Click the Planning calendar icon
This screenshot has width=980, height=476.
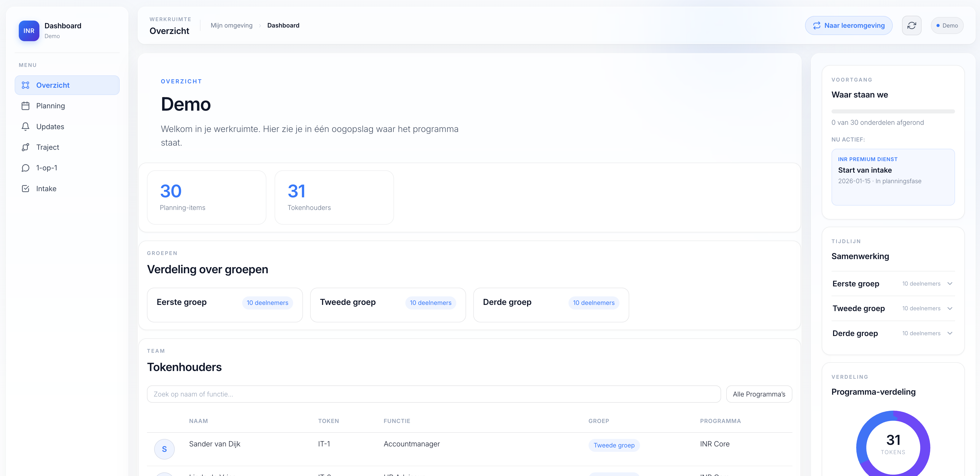click(25, 106)
